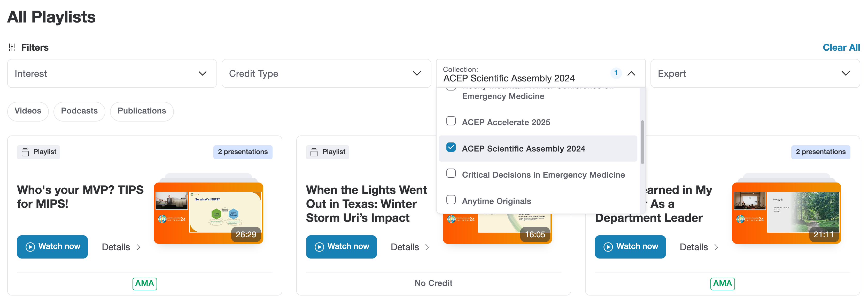
Task: Click the Filters sliders icon
Action: point(12,47)
